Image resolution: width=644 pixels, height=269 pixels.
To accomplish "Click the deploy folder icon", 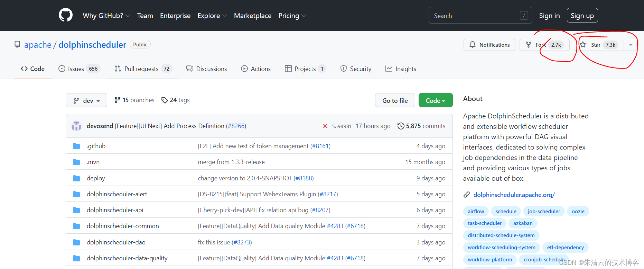I will (76, 178).
